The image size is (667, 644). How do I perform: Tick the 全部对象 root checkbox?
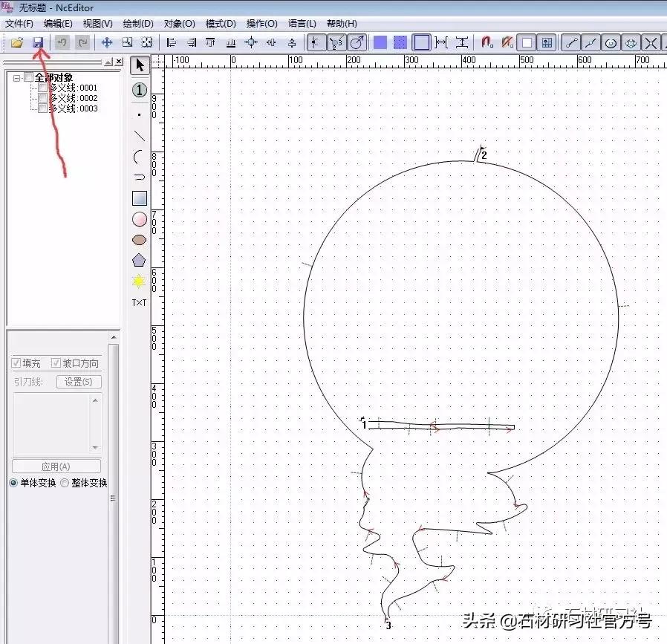(29, 77)
